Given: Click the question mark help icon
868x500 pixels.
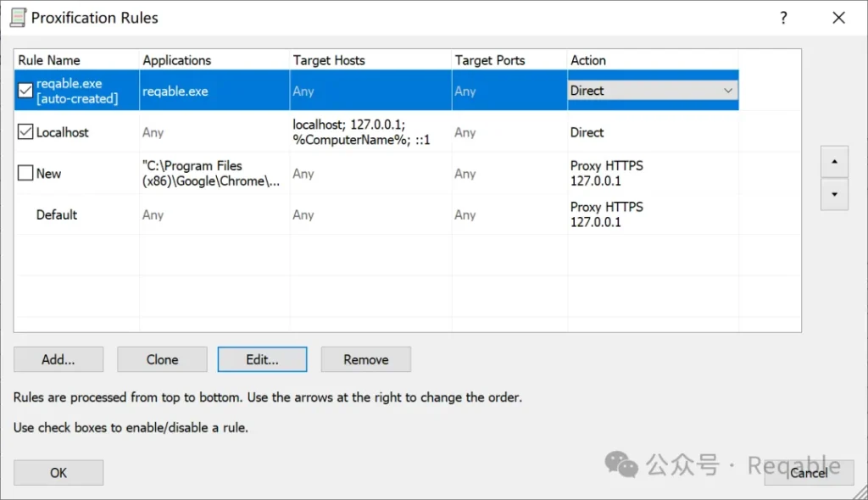Looking at the screenshot, I should pyautogui.click(x=783, y=18).
